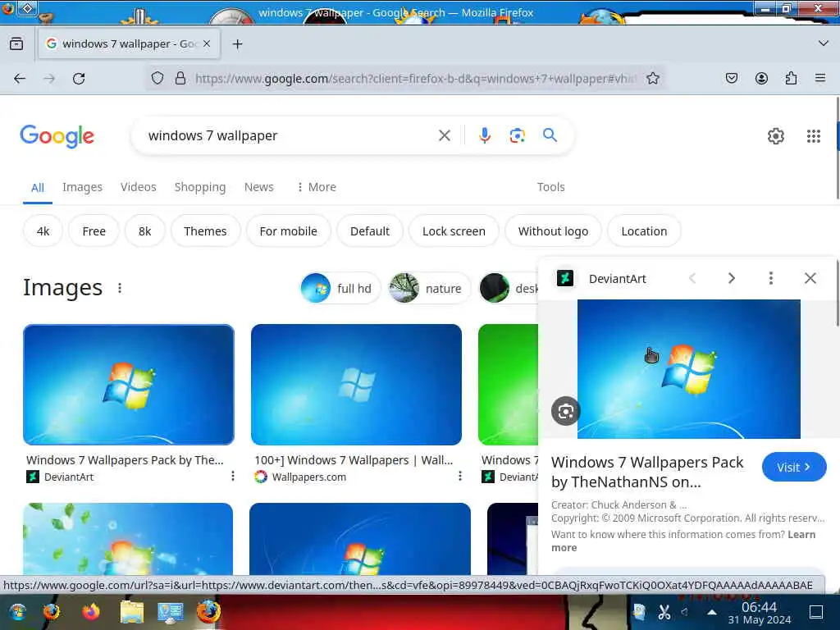Select the full hd image chip
This screenshot has width=840, height=630.
click(x=340, y=288)
